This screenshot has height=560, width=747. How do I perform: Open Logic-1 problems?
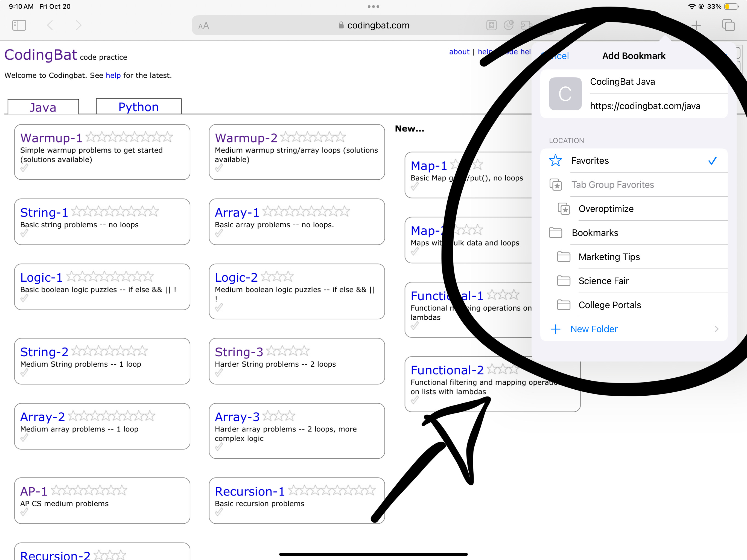pyautogui.click(x=42, y=277)
